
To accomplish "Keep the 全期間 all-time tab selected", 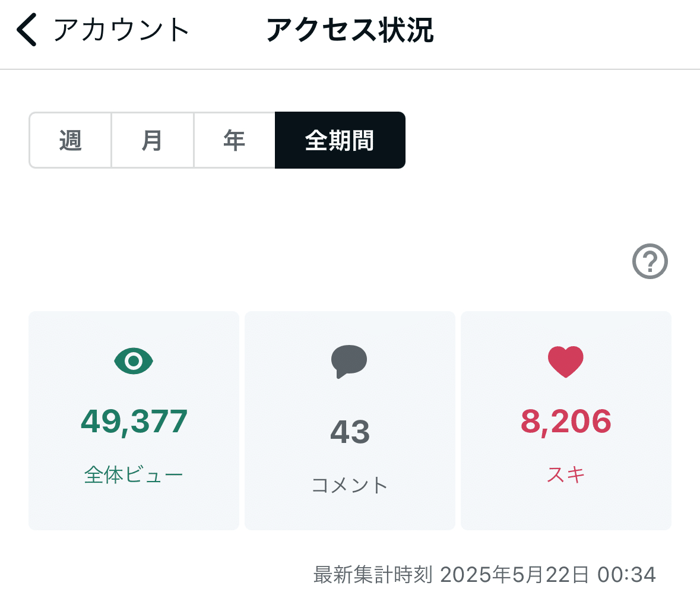I will (x=340, y=140).
